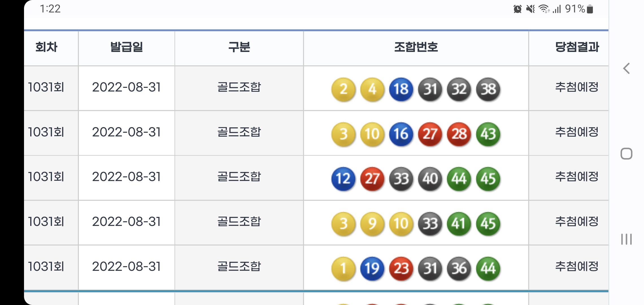
Task: Tap 골드조합 in the third row
Action: click(239, 177)
